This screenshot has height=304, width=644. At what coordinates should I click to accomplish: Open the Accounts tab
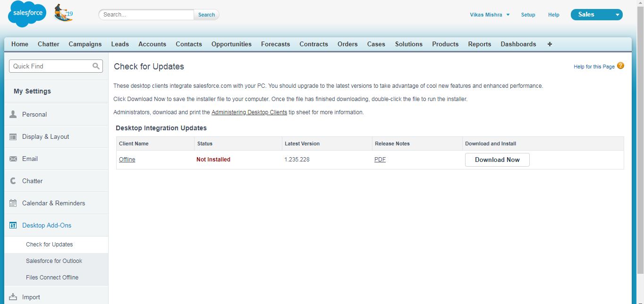152,44
